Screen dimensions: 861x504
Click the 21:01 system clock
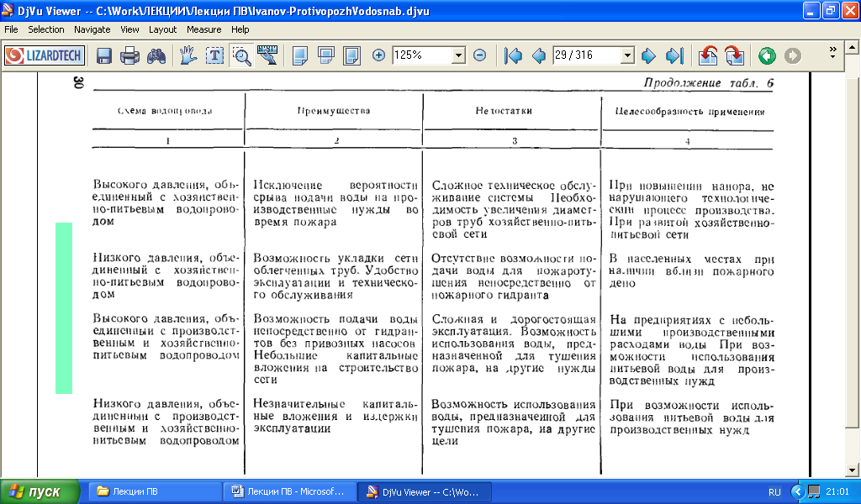837,492
